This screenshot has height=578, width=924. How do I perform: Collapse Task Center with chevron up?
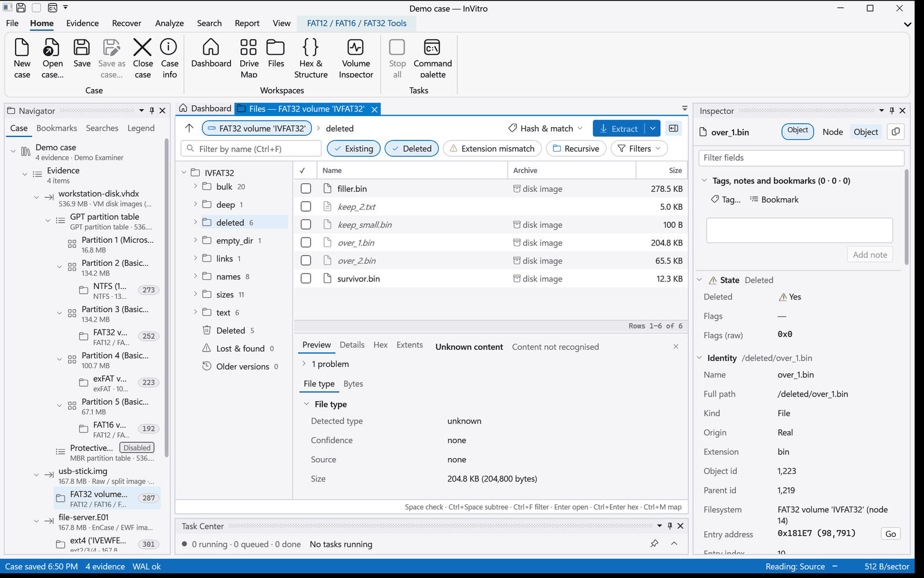(x=674, y=544)
